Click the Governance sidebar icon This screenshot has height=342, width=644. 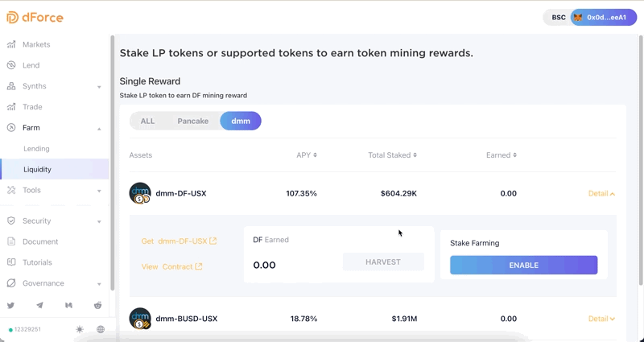coord(11,283)
